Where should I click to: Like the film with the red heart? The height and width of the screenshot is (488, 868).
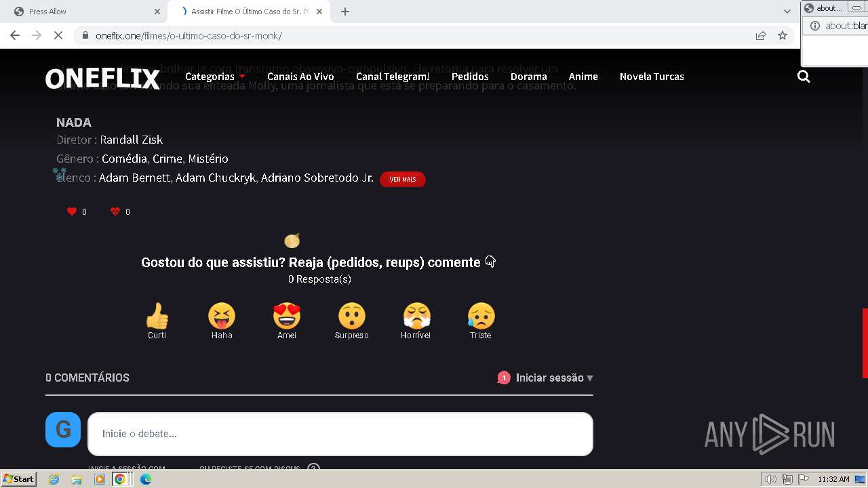pos(72,211)
